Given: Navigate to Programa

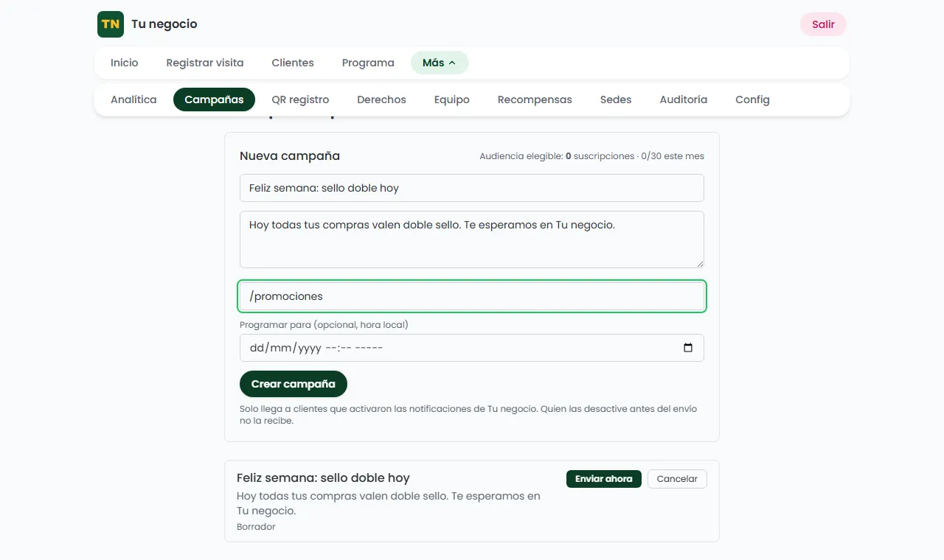Looking at the screenshot, I should (368, 63).
